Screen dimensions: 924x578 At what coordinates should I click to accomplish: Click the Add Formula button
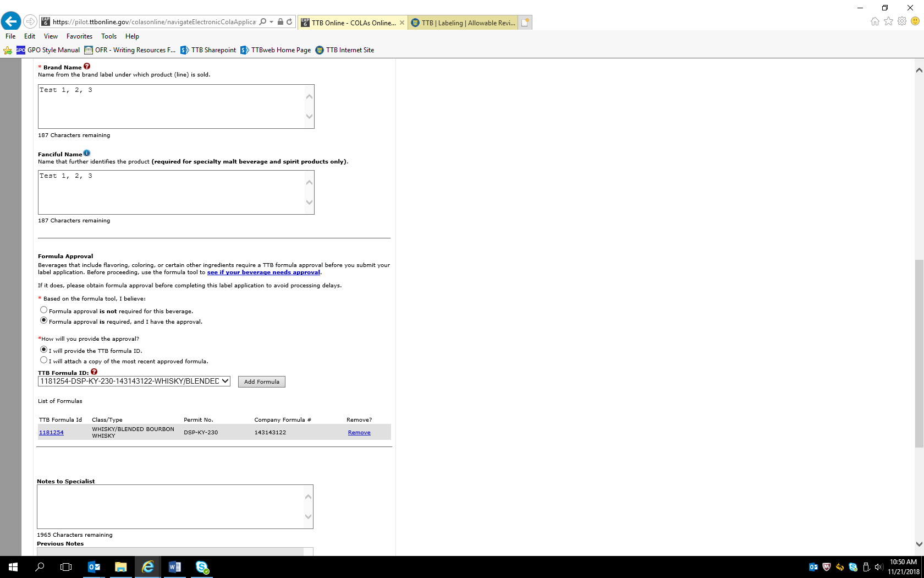(x=261, y=382)
